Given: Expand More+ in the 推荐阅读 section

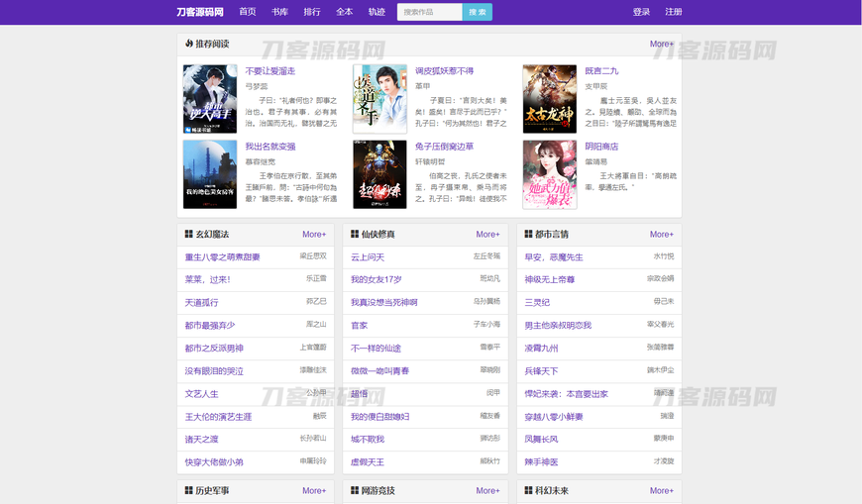Looking at the screenshot, I should (661, 44).
